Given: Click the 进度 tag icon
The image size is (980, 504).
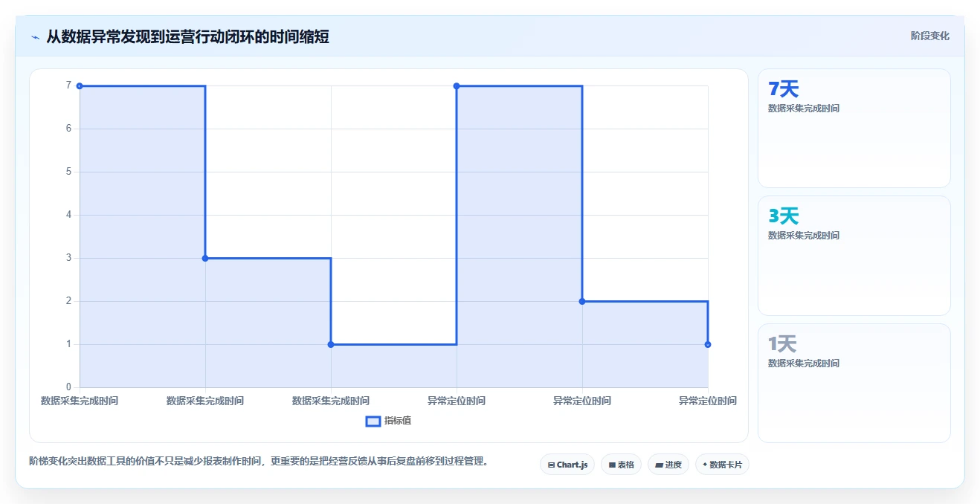Looking at the screenshot, I should click(659, 465).
